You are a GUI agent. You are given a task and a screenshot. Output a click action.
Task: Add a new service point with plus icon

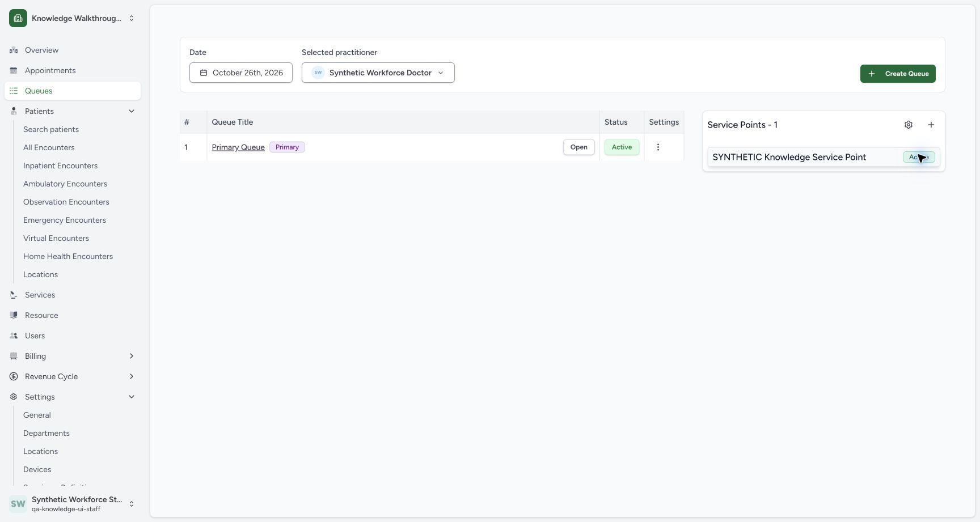point(931,125)
